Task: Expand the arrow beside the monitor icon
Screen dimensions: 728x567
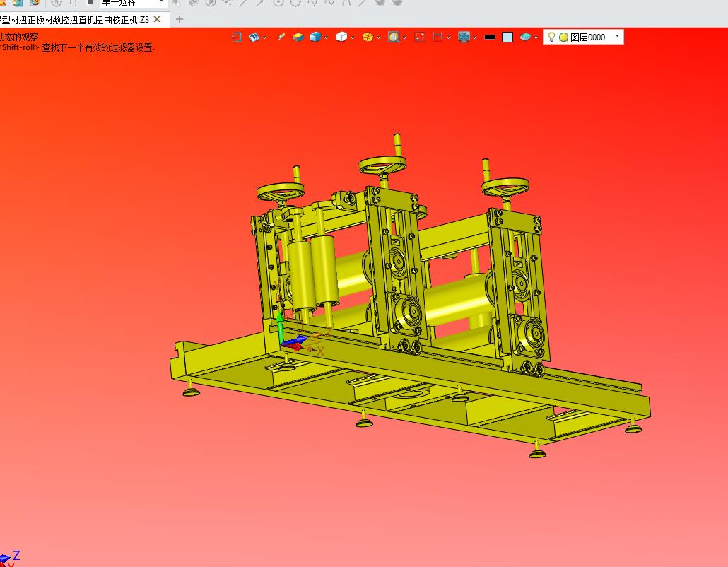Action: tap(475, 37)
